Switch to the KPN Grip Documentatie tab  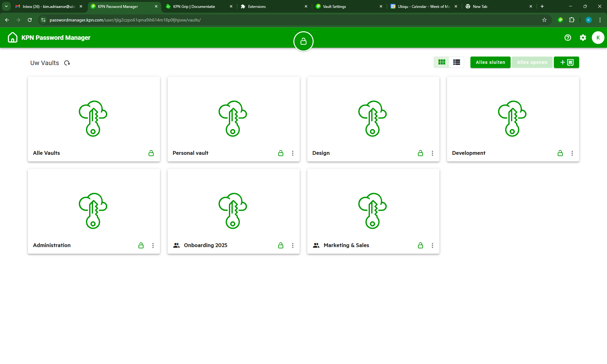(194, 6)
